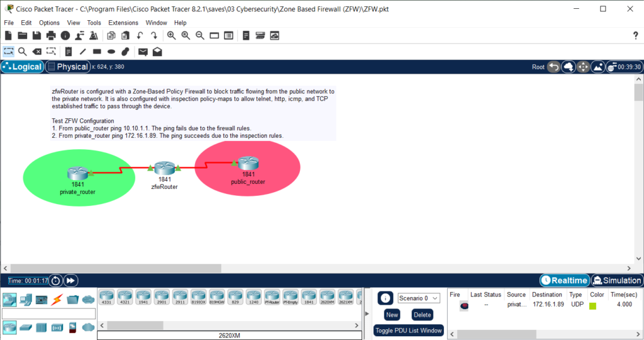The width and height of the screenshot is (644, 340).
Task: Select private_router in the green zone
Action: pos(77,174)
